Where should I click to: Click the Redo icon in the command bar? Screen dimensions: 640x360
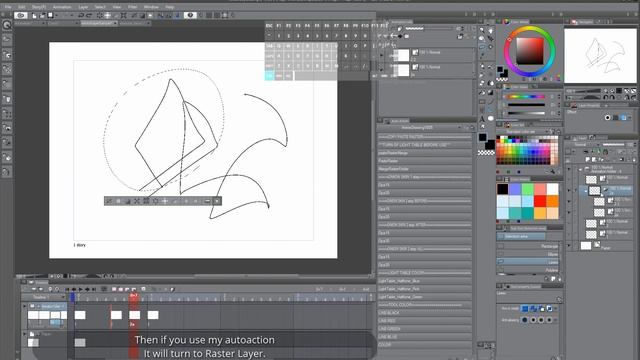coord(89,16)
